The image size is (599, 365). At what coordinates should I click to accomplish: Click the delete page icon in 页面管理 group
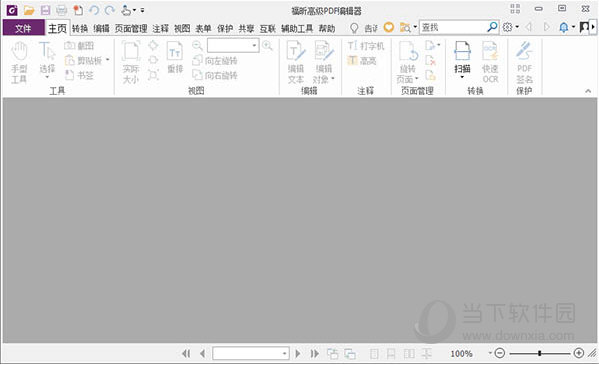click(431, 60)
